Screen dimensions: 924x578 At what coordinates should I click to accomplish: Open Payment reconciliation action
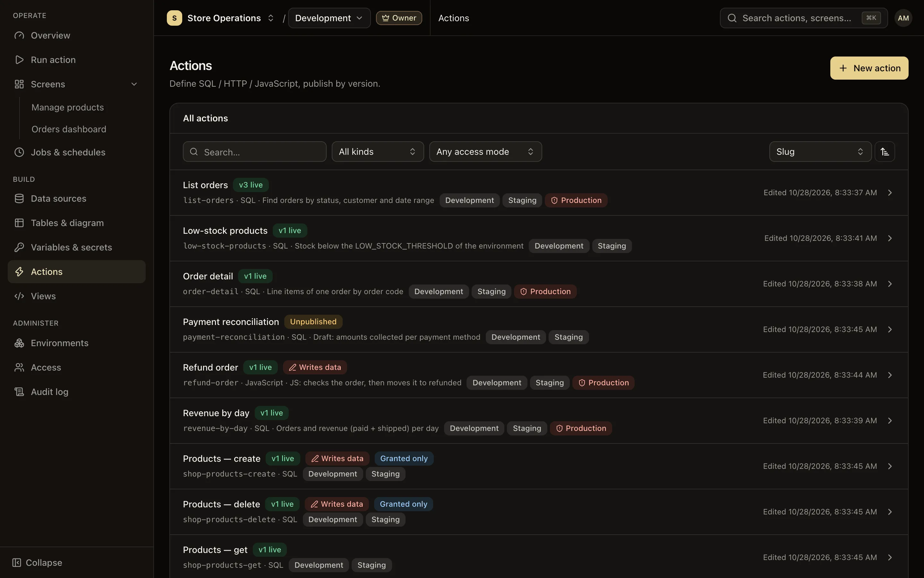539,329
